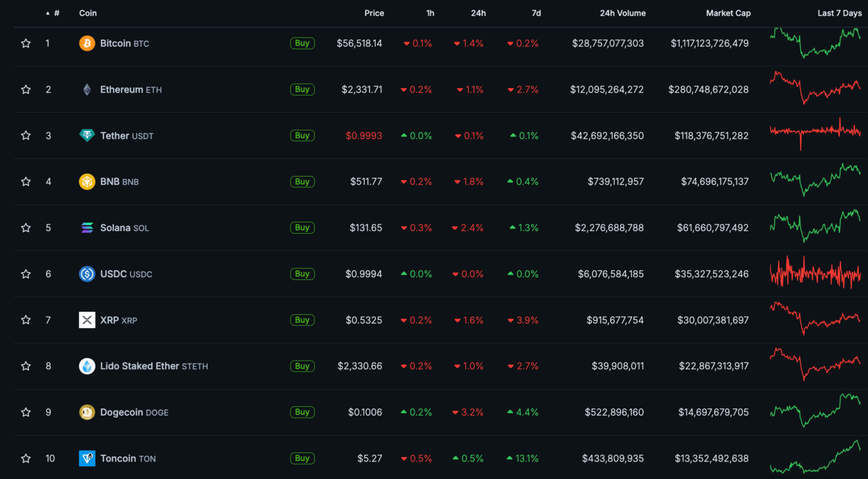Click Buy button for Toncoin
This screenshot has width=868, height=479.
[302, 458]
